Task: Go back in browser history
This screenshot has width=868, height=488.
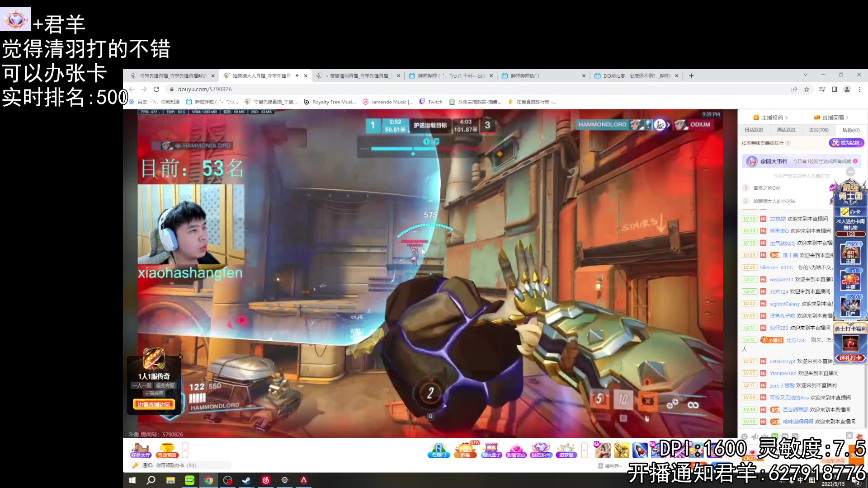Action: click(x=132, y=89)
